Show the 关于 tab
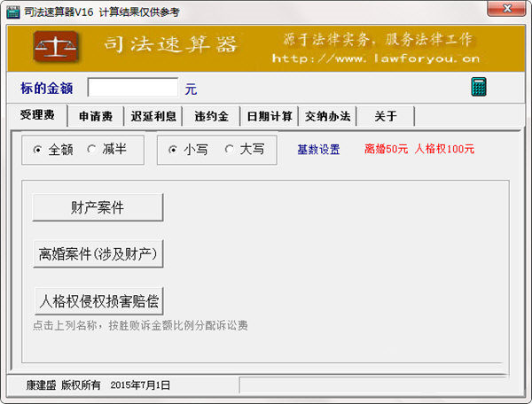 point(386,117)
